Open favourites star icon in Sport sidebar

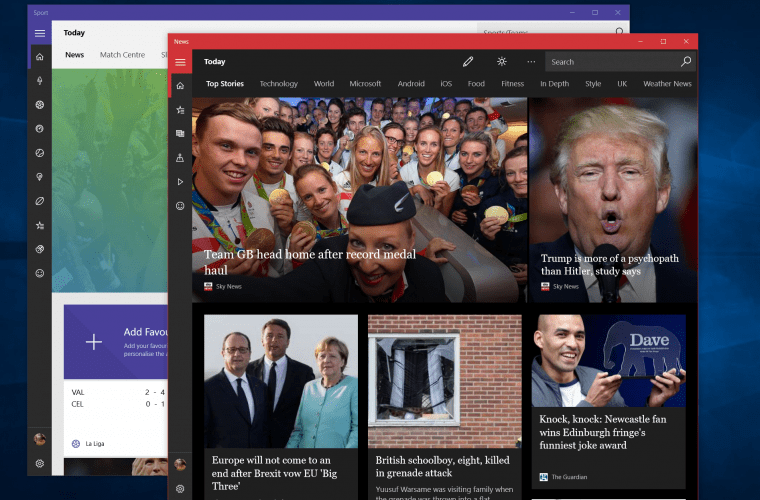tap(40, 225)
